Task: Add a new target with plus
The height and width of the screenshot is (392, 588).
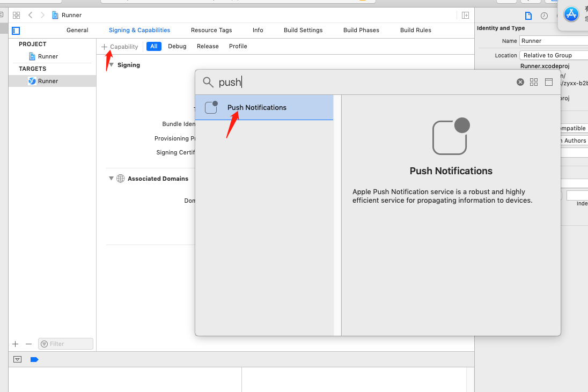Action: 16,344
